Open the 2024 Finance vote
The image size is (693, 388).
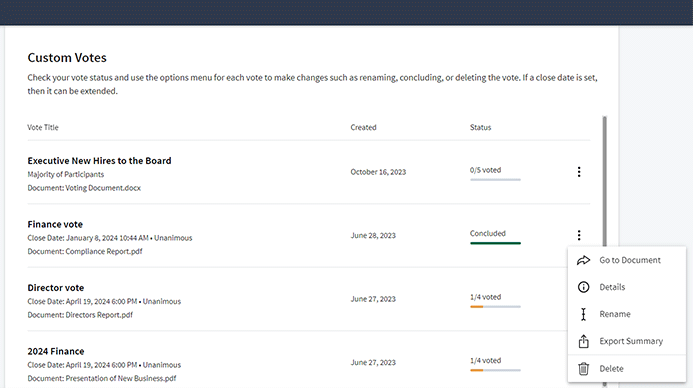click(x=56, y=351)
